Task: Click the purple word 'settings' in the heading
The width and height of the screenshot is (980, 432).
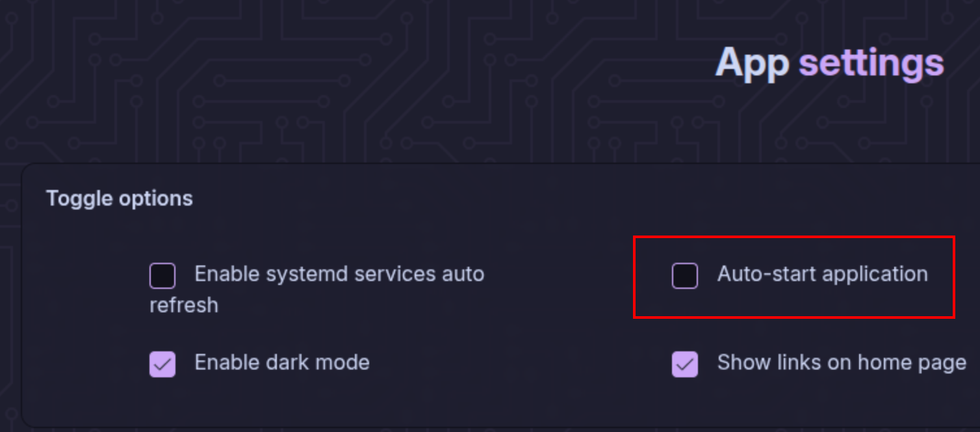Action: click(871, 63)
